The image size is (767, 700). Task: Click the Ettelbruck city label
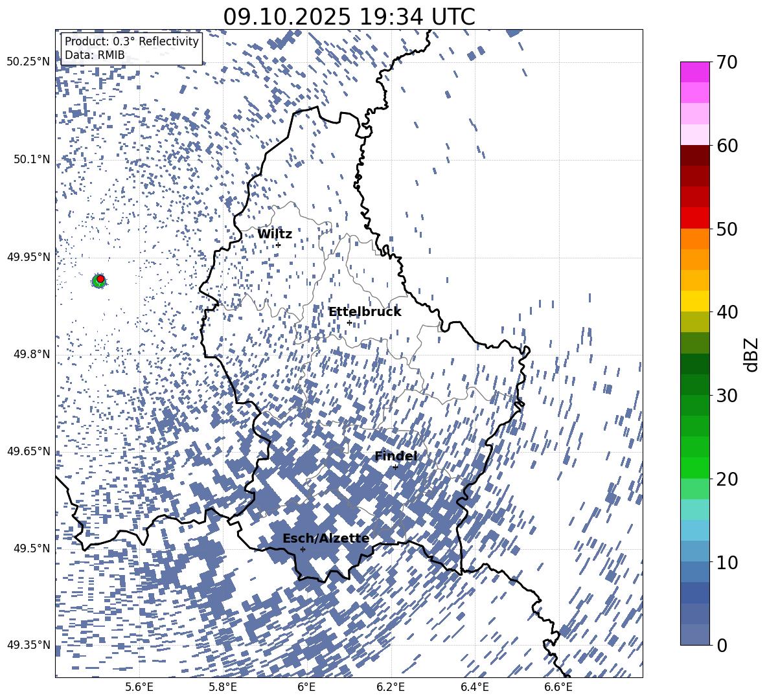point(365,312)
